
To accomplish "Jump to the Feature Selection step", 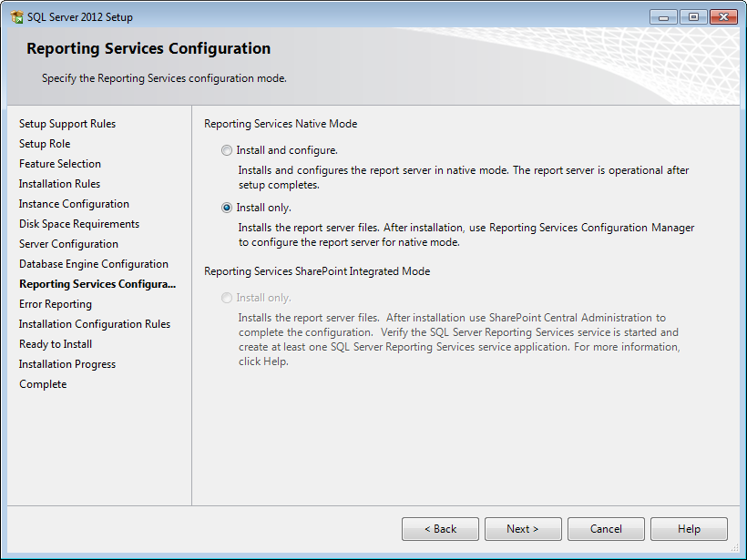I will click(60, 164).
